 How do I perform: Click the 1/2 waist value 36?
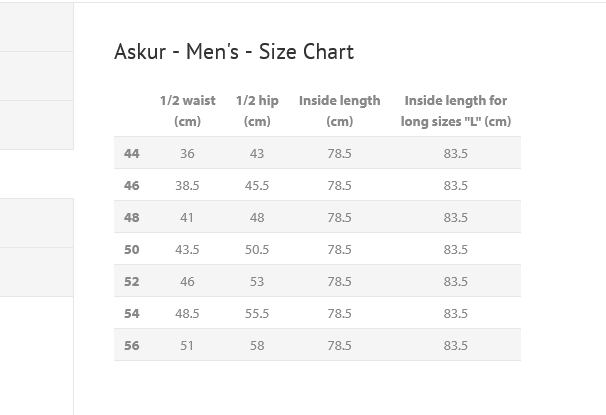[187, 153]
